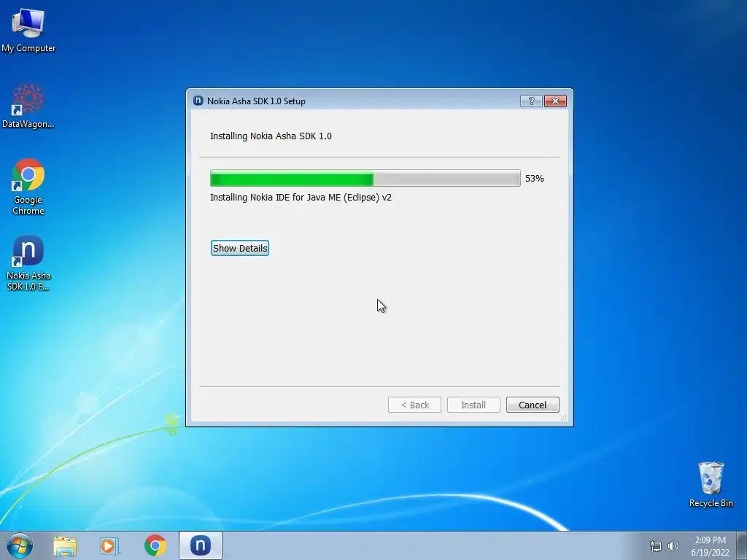Click the green installation progress bar

tap(365, 178)
